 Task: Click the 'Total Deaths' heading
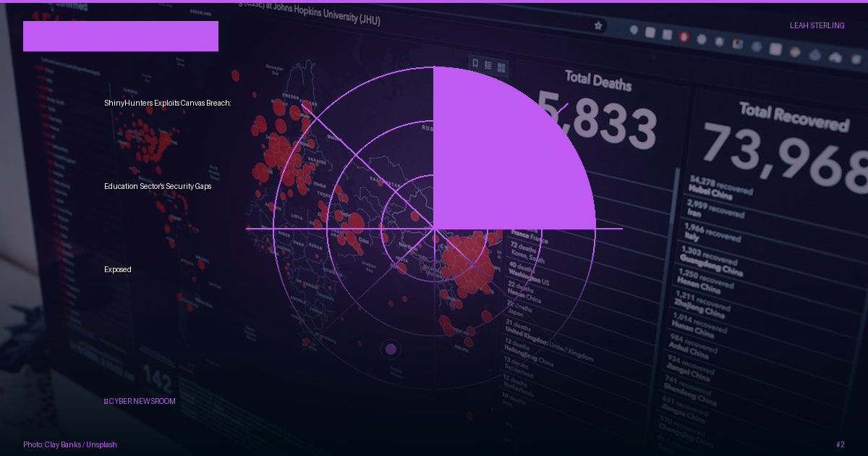597,80
